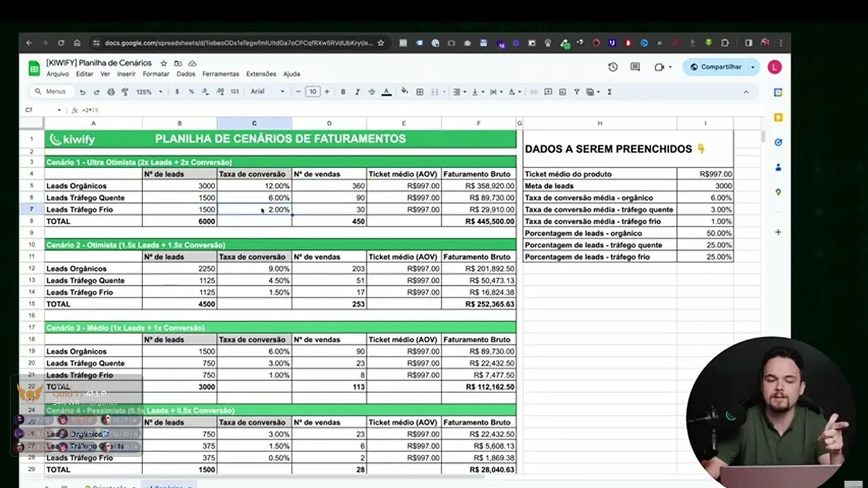The width and height of the screenshot is (868, 488).
Task: Click the plus icon to get add-ons
Action: (778, 232)
